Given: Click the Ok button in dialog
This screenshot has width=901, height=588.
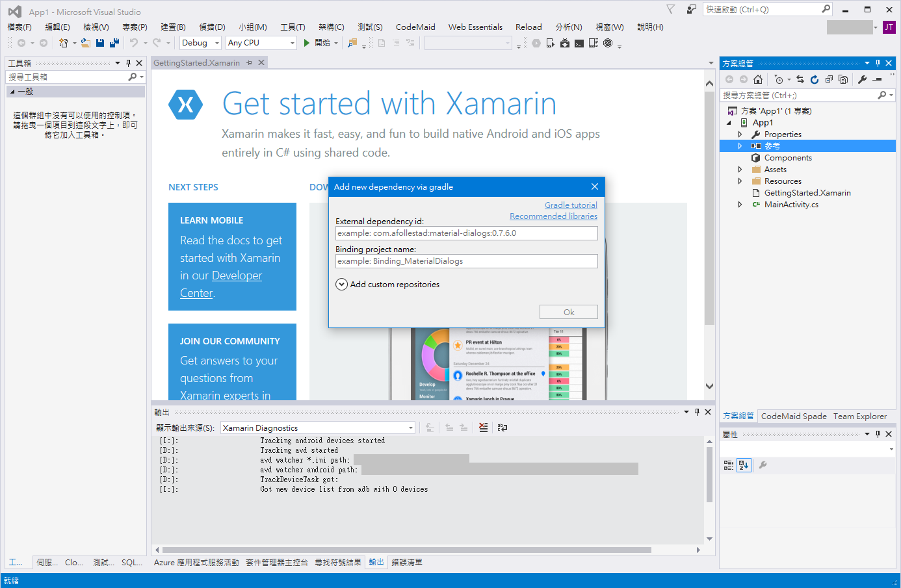Looking at the screenshot, I should tap(569, 312).
